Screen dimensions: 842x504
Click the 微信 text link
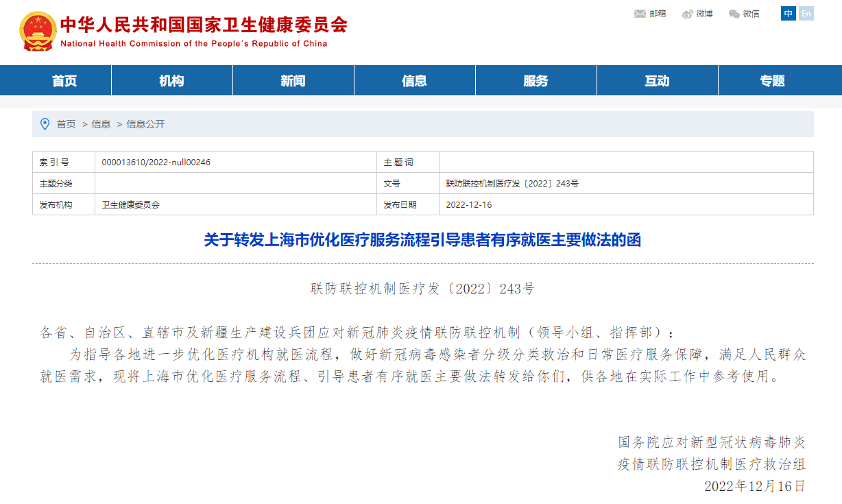click(x=751, y=14)
